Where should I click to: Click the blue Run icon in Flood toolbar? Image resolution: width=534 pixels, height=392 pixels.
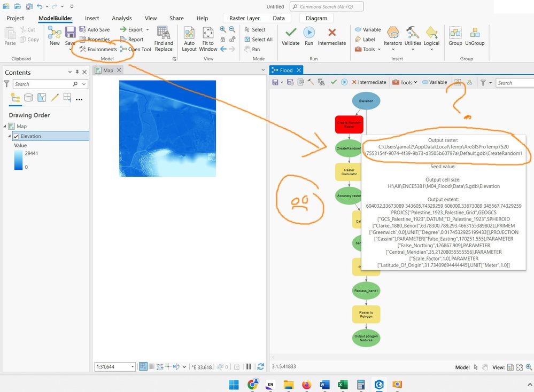[x=344, y=82]
